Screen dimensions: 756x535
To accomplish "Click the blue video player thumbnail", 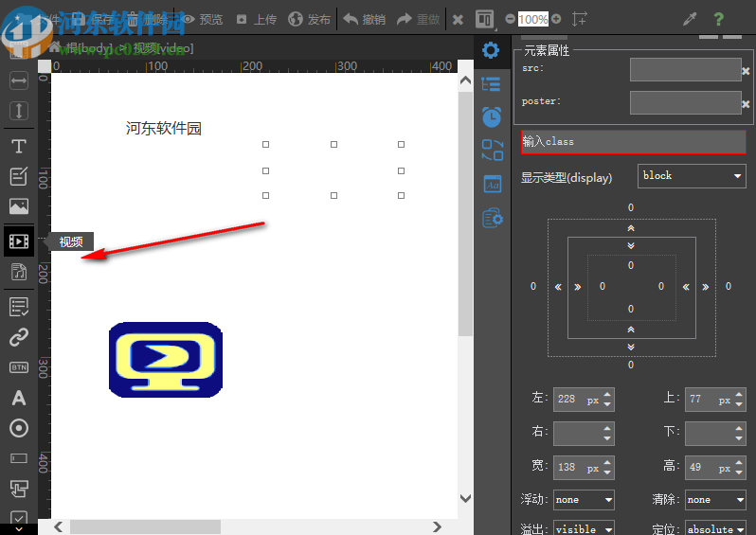I will 166,360.
